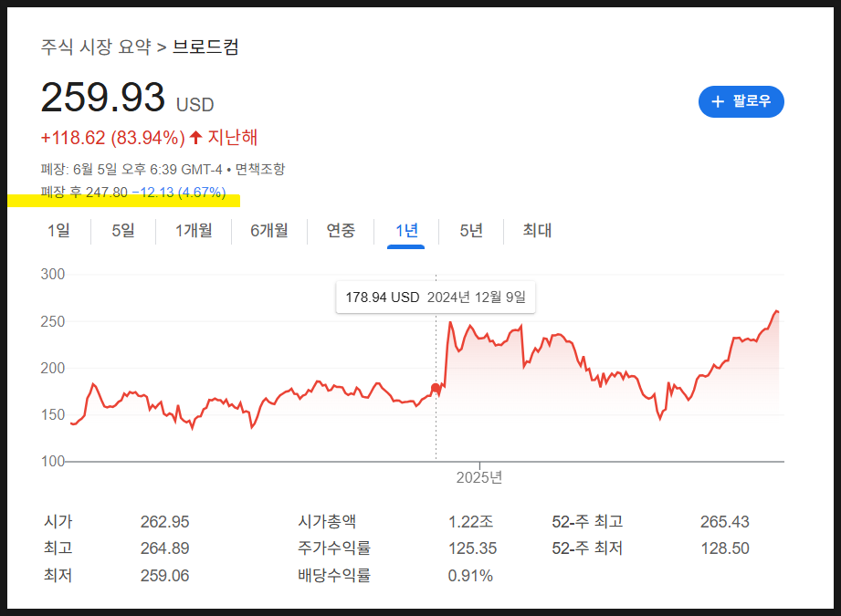841x616 pixels.
Task: Click the 52-주 최저 label
Action: pyautogui.click(x=587, y=548)
